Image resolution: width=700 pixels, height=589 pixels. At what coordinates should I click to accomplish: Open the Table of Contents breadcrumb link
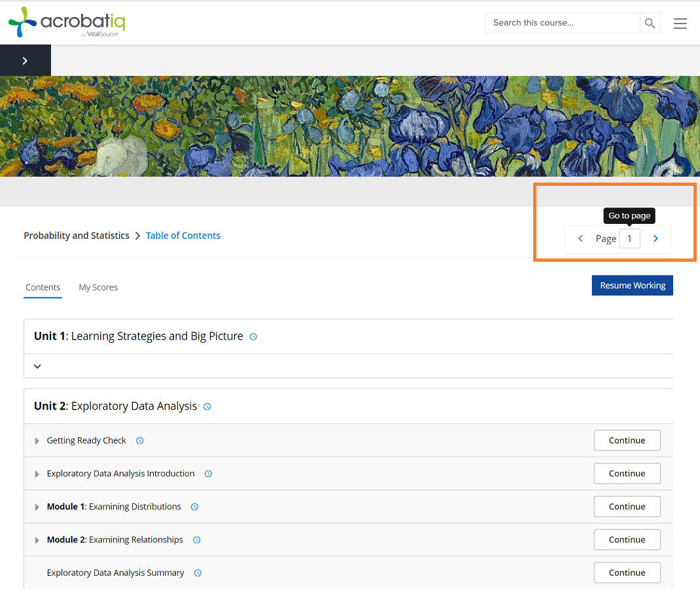coord(183,236)
